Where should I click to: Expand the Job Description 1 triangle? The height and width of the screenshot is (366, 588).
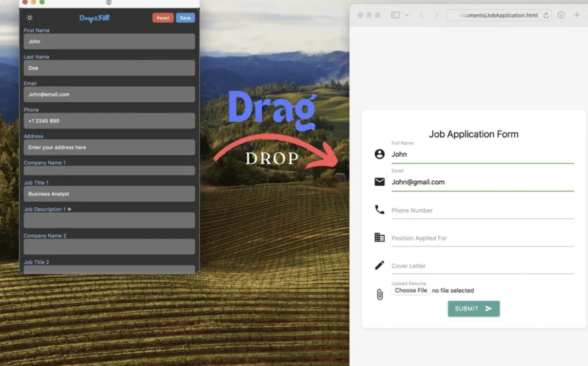coord(70,209)
